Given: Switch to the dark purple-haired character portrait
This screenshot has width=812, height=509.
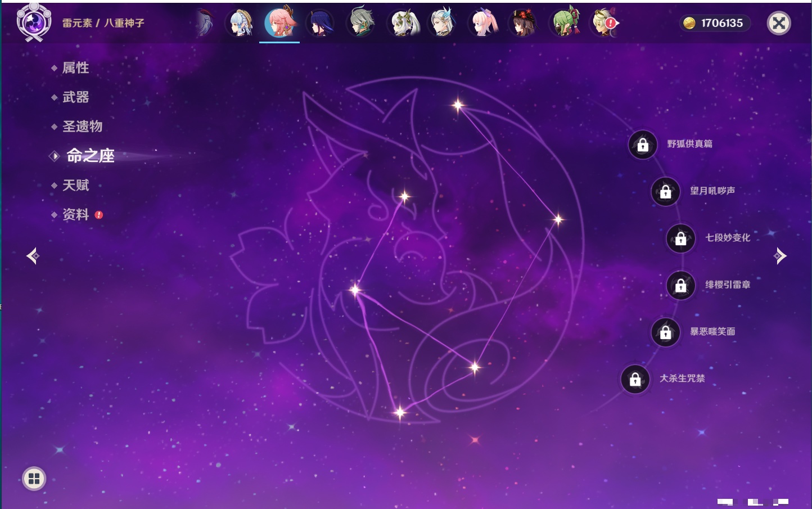Looking at the screenshot, I should tap(320, 23).
